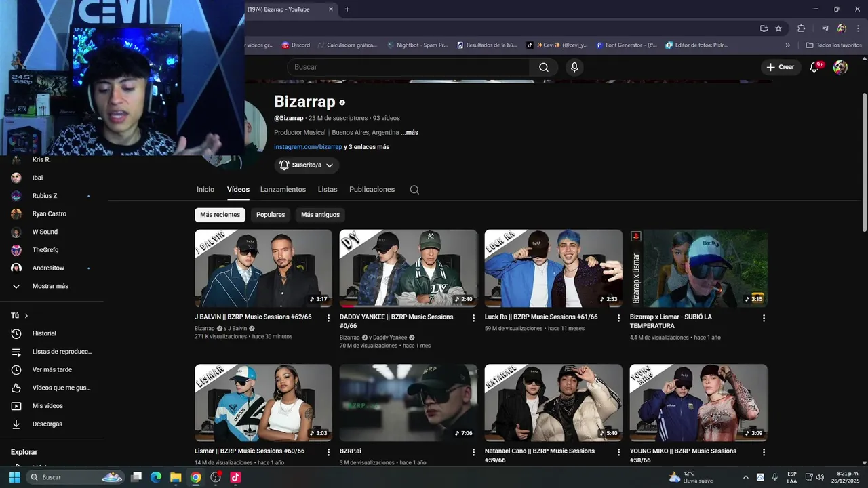
Task: Open Microsoft Edge from taskbar
Action: point(156,477)
